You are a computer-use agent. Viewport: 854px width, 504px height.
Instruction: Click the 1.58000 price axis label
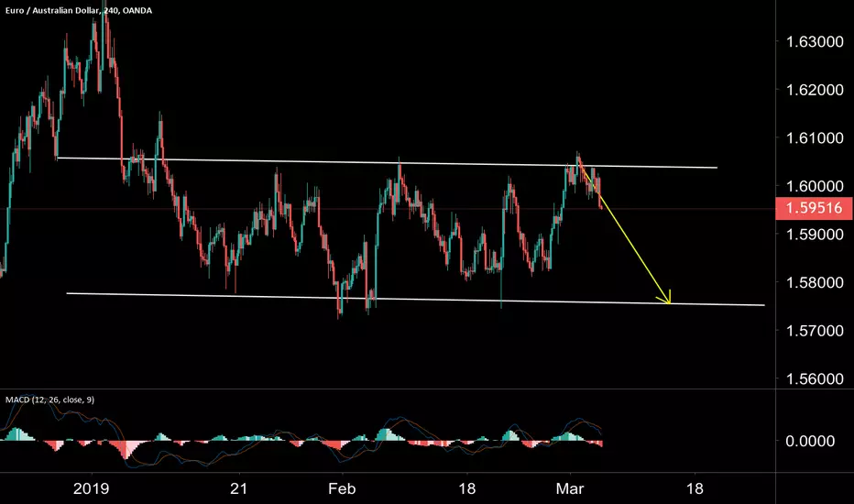pos(815,283)
